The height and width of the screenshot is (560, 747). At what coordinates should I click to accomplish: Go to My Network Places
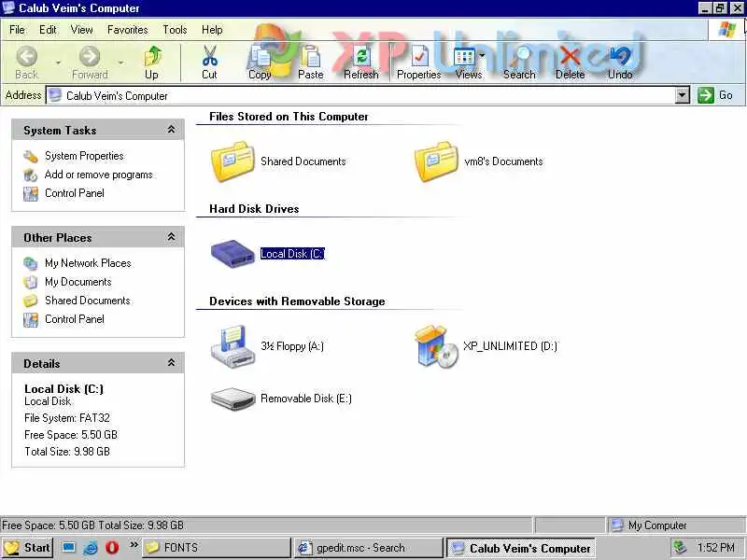(x=88, y=263)
